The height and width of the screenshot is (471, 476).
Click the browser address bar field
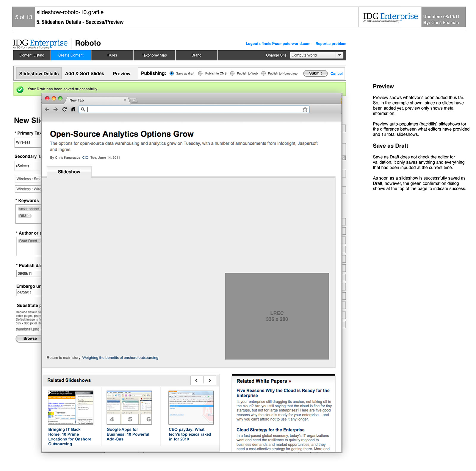[x=194, y=110]
